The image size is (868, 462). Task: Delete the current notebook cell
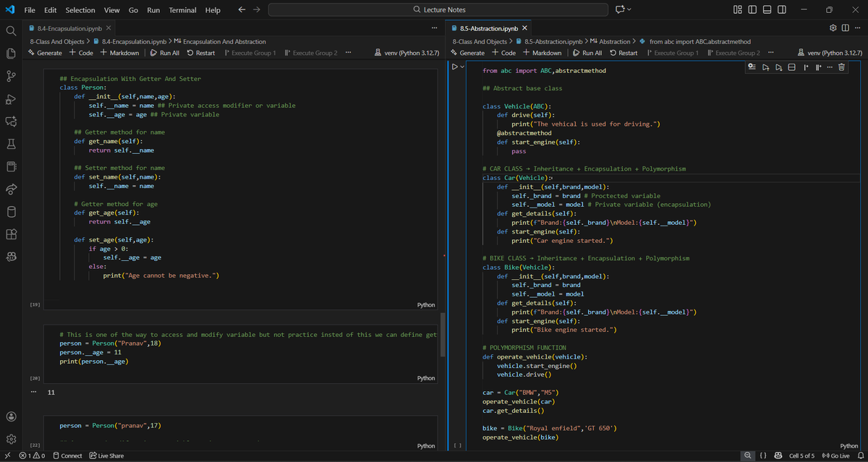click(x=841, y=66)
